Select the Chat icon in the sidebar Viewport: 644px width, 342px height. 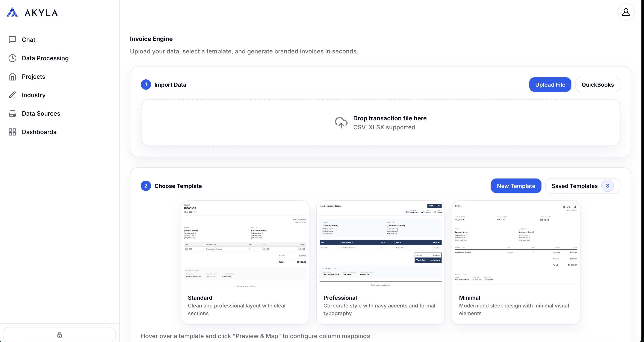click(x=13, y=39)
